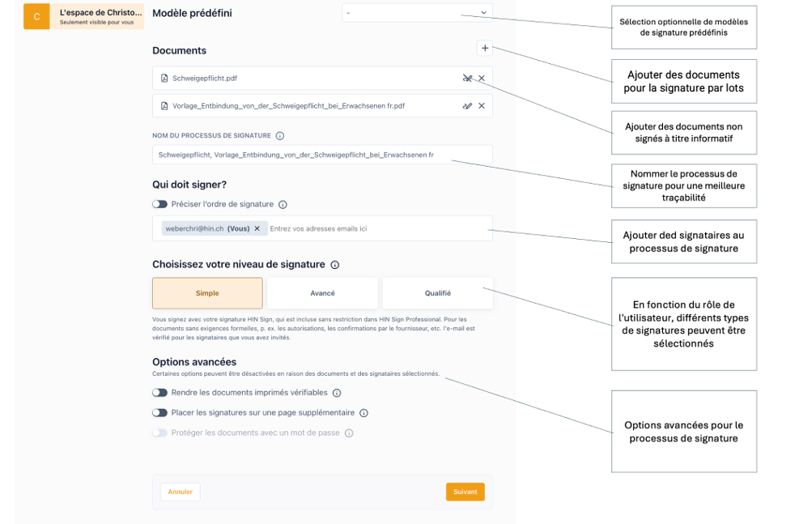Select the Qualifié signature level

(437, 293)
